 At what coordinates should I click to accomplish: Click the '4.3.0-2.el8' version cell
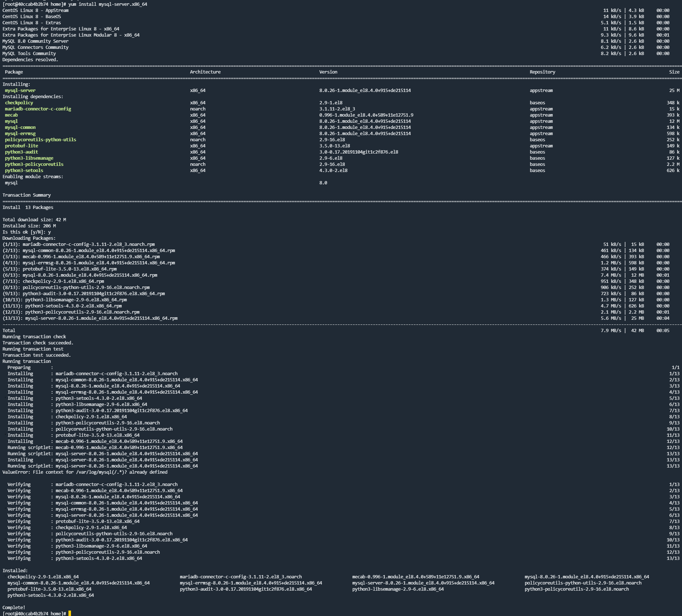(333, 171)
